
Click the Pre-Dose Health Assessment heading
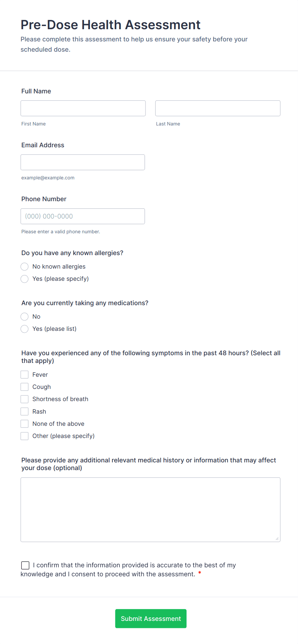[x=111, y=24]
